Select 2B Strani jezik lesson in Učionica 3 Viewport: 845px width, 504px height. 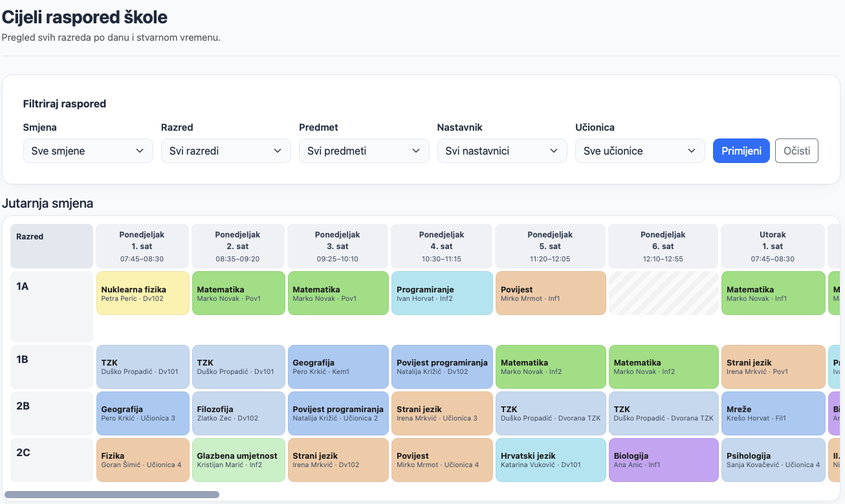[442, 413]
